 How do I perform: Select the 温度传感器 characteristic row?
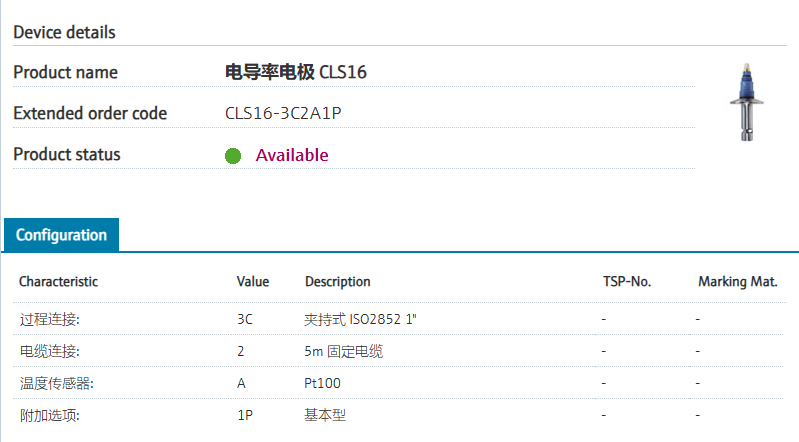[56, 383]
